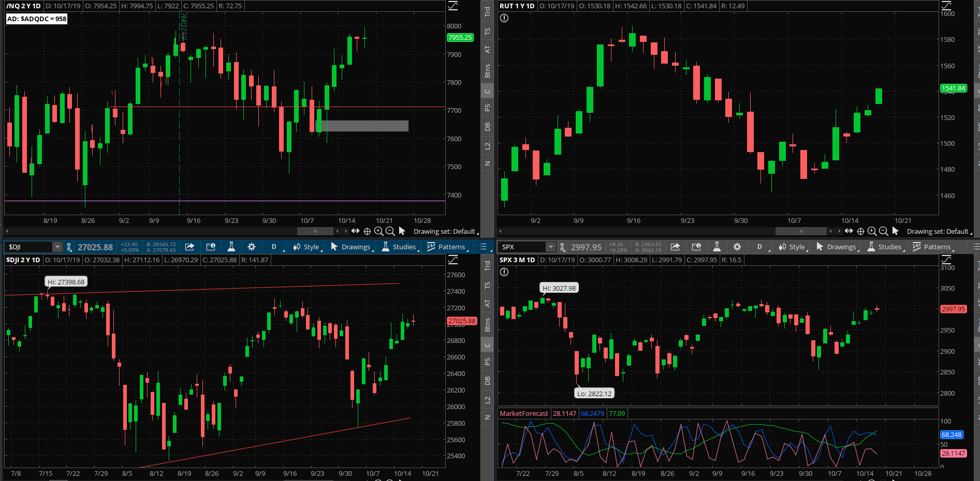Toggle the DB side tab next to the $DJI chart

[x=487, y=381]
